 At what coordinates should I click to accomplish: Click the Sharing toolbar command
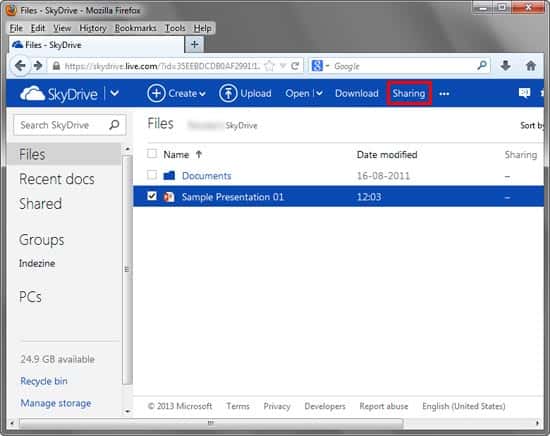[x=409, y=93]
